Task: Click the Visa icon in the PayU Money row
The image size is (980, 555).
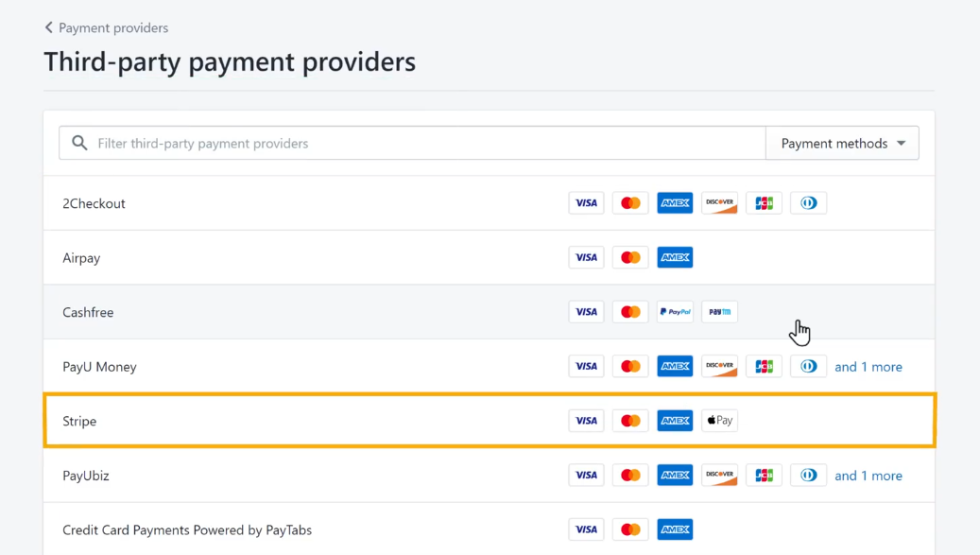Action: [x=586, y=366]
